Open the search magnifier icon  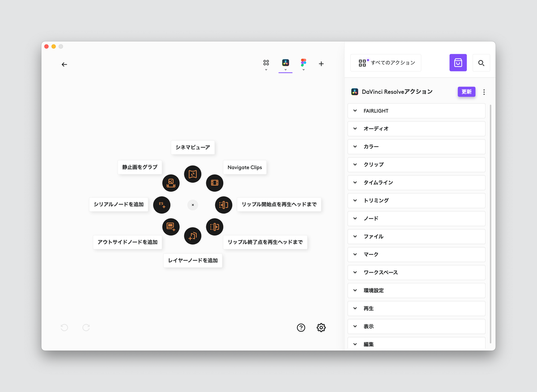click(482, 63)
